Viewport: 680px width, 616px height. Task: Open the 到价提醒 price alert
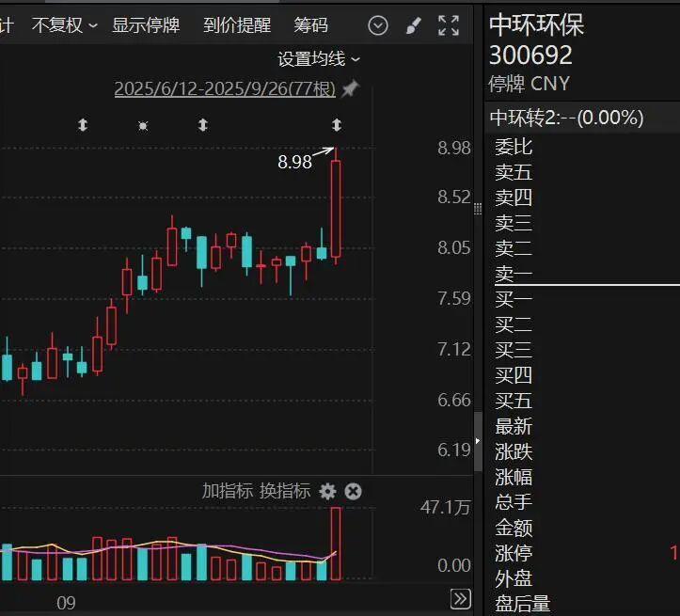click(x=236, y=25)
